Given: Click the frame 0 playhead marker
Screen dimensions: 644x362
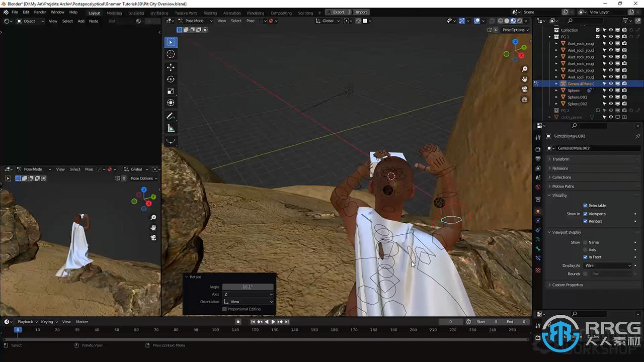Looking at the screenshot, I should tap(18, 330).
